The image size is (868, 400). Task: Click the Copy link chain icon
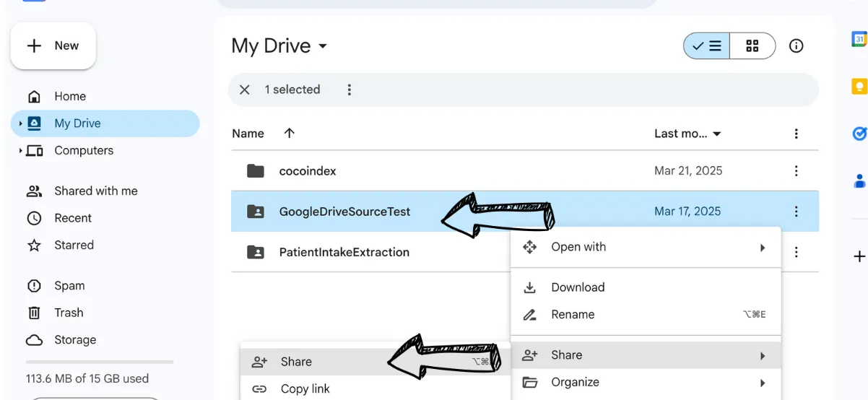pyautogui.click(x=259, y=389)
